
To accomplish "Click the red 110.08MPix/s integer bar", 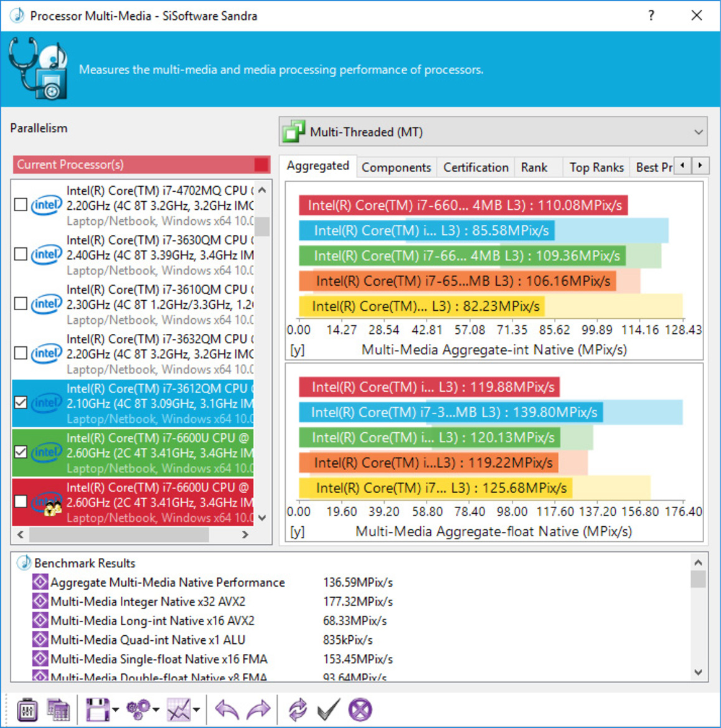I will point(463,206).
